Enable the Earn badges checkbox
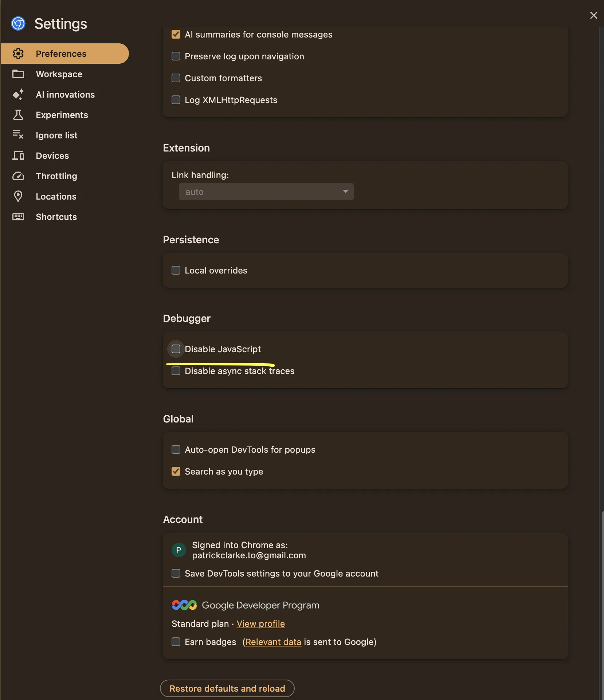This screenshot has height=700, width=604. pos(176,642)
